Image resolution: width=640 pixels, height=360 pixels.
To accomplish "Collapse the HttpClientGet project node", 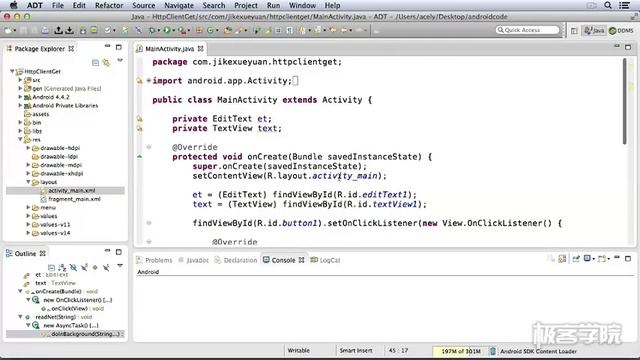I will pyautogui.click(x=12, y=71).
